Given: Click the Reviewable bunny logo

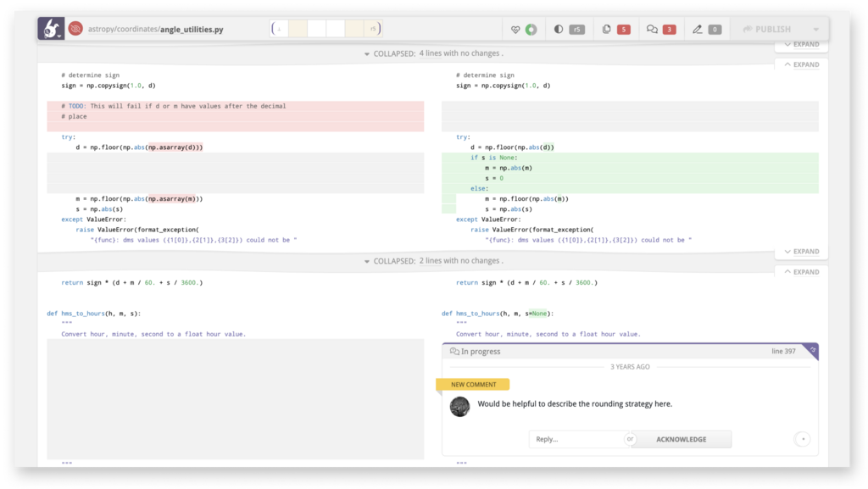Looking at the screenshot, I should 51,28.
